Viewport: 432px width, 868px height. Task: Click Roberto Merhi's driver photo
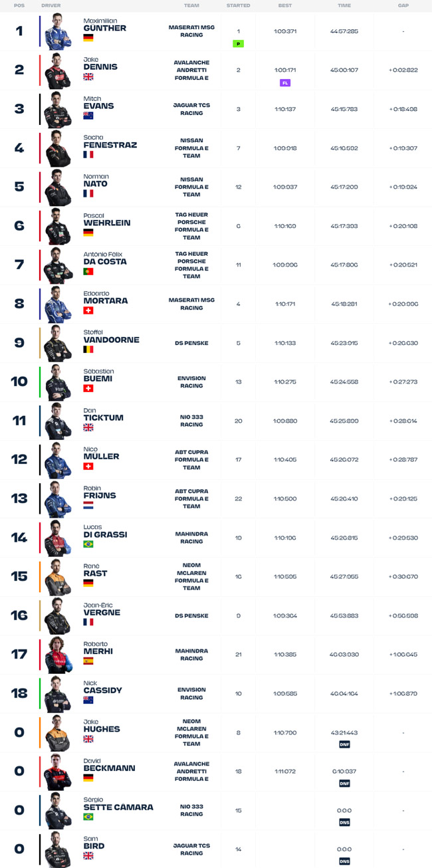tap(58, 654)
